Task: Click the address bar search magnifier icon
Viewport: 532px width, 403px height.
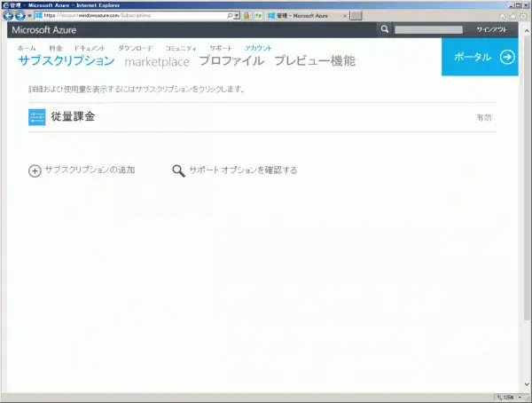Action: [x=230, y=15]
